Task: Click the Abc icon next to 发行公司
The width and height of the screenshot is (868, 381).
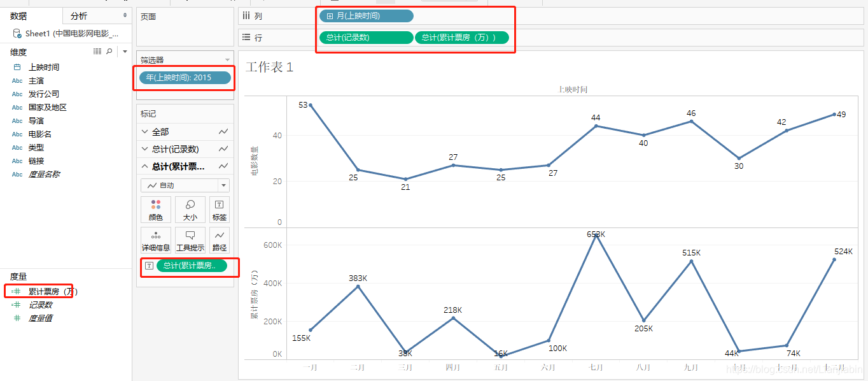Action: click(x=17, y=94)
